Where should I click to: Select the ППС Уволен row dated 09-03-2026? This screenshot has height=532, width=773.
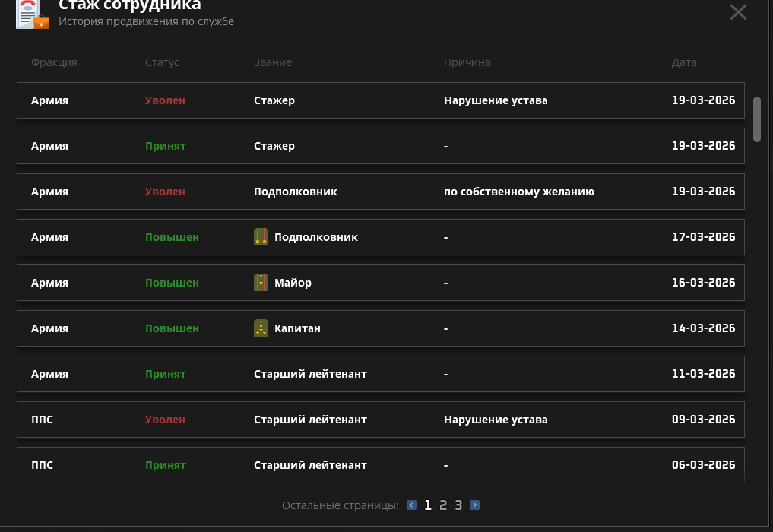coord(380,420)
